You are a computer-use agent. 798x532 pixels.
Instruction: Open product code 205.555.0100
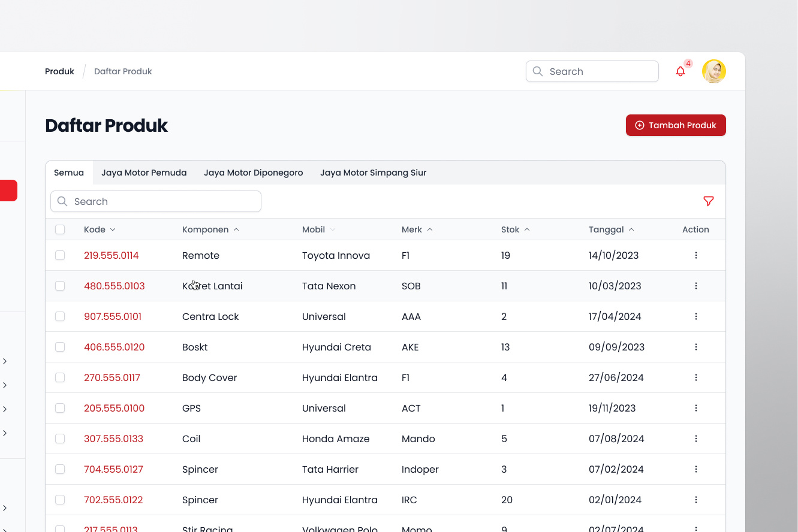(x=115, y=408)
